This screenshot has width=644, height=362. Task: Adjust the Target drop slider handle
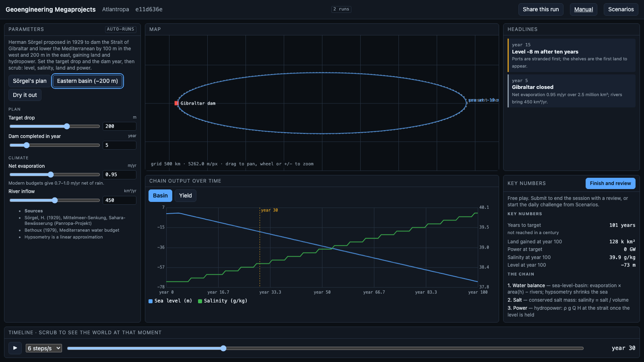tap(67, 126)
